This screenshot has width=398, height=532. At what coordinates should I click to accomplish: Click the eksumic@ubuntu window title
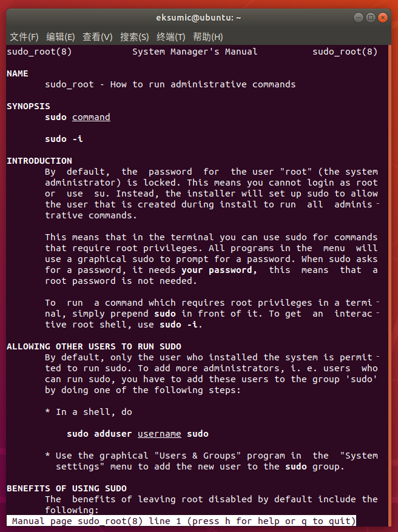coord(199,18)
